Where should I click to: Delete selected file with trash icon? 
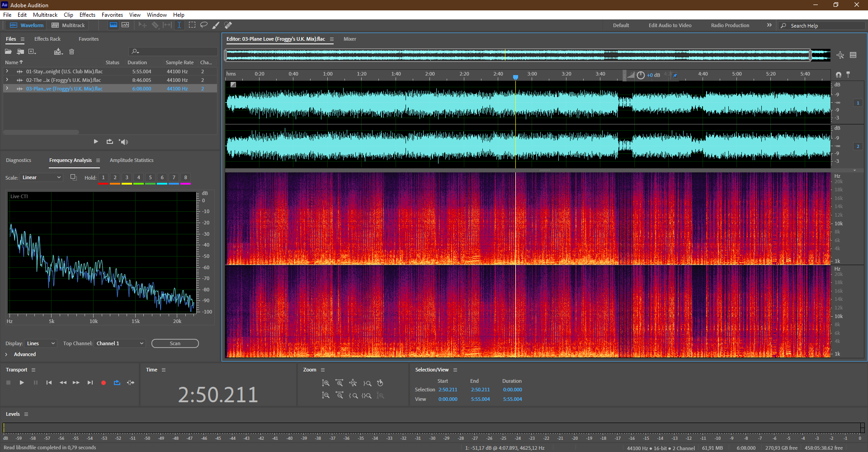[71, 52]
